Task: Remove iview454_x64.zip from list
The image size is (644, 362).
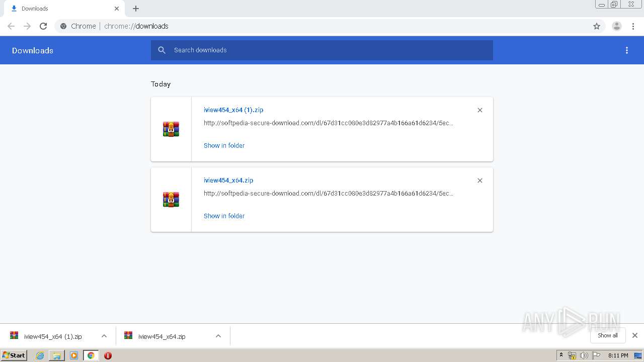Action: 480,180
